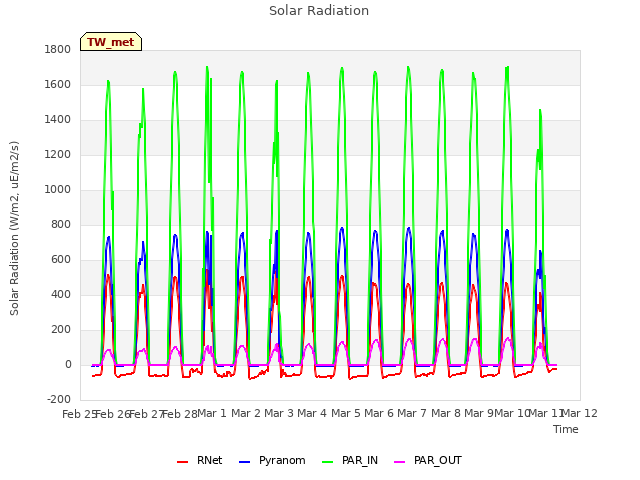Viewport: 640px width, 480px height.
Task: Click the 400 y-axis tick label
Action: [x=61, y=295]
